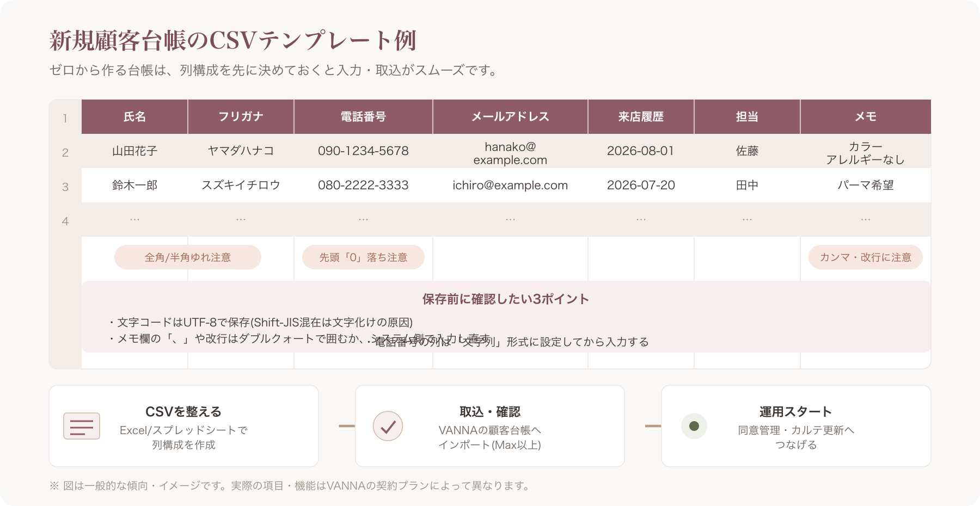Select the メールアドレス column header
Screen dimensions: 980x506
tap(510, 116)
